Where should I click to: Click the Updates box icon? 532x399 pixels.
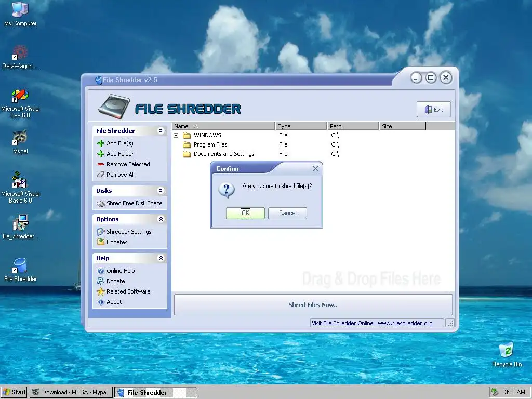(100, 242)
